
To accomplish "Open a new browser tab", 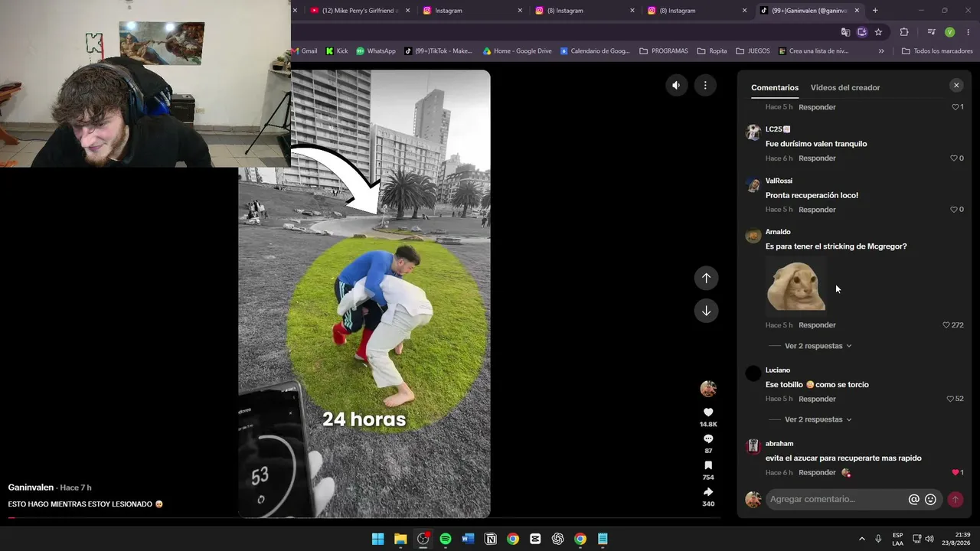I will click(875, 11).
